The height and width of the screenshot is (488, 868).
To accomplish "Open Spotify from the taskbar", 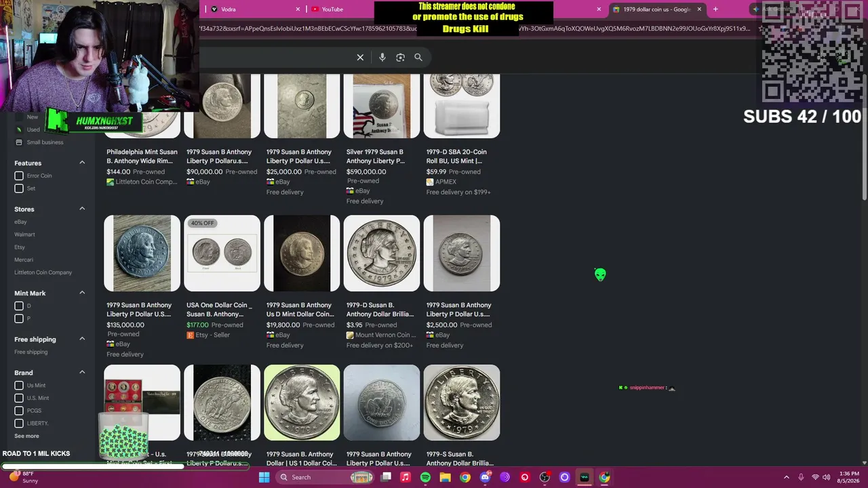I will [425, 477].
